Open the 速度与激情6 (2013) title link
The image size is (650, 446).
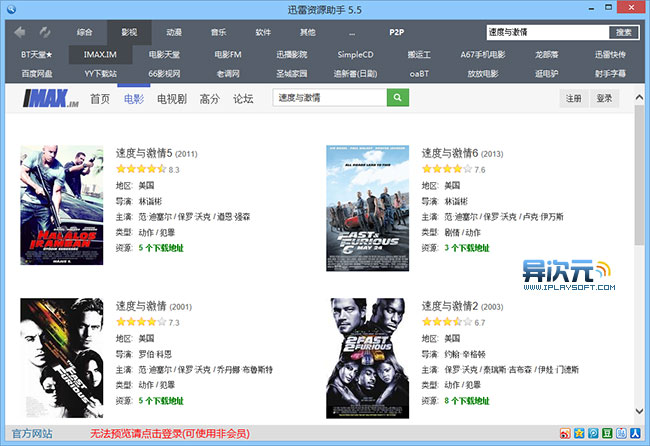pyautogui.click(x=463, y=153)
